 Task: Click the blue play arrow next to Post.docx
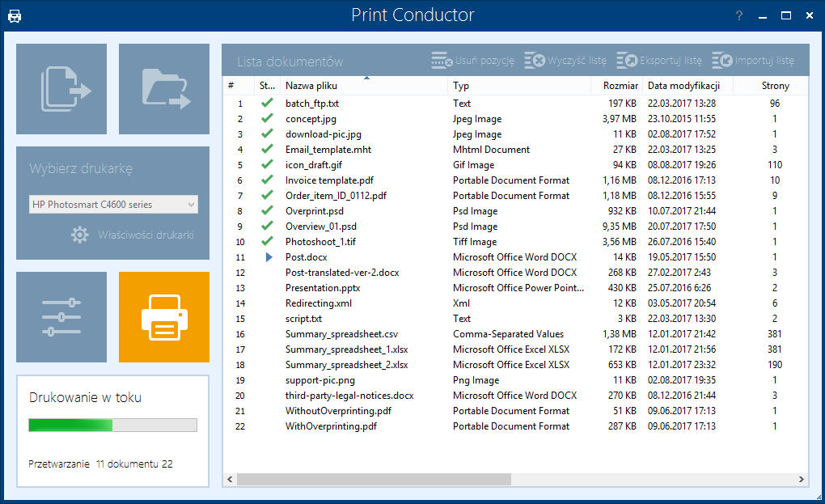[x=269, y=257]
